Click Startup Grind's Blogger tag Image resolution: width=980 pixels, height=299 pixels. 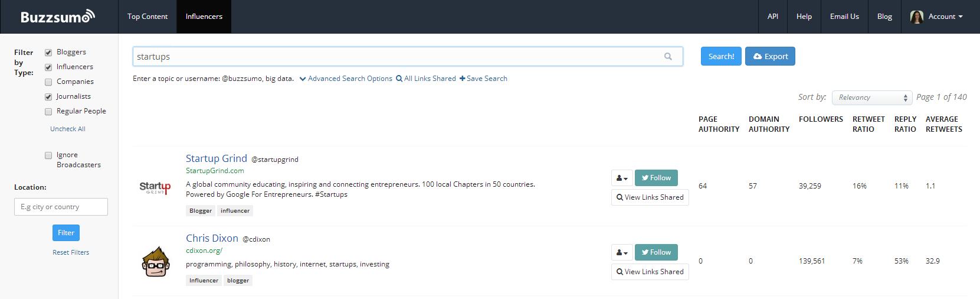pyautogui.click(x=201, y=211)
